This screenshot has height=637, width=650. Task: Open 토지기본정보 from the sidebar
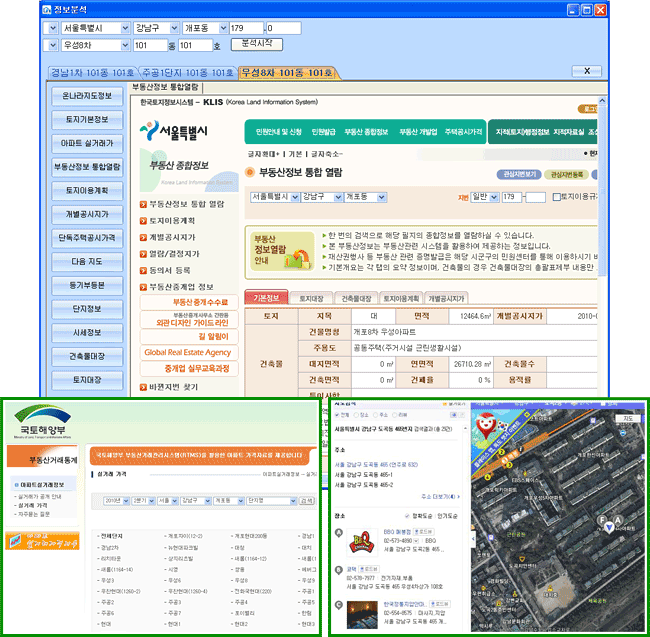click(x=87, y=120)
